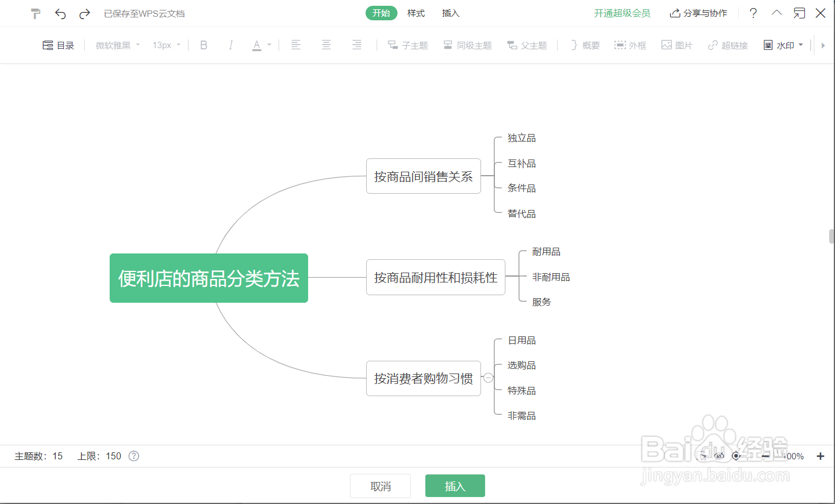Screen dimensions: 835x504
Task: Click the vertical scrollbar thumb
Action: 832,237
